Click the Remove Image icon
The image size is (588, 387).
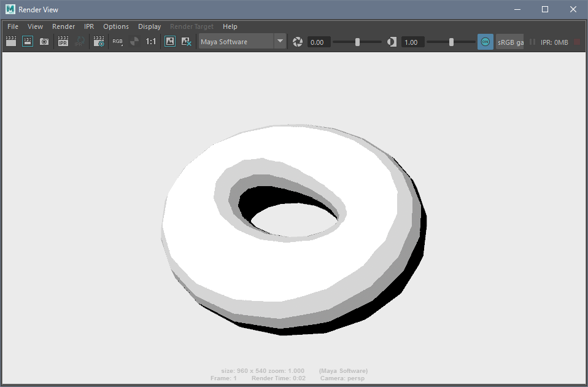click(187, 42)
